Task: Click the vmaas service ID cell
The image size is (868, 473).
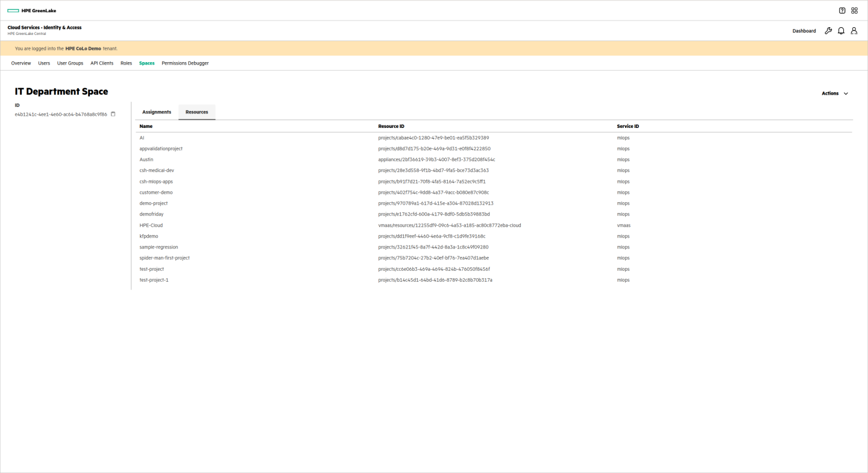Action: pyautogui.click(x=624, y=226)
